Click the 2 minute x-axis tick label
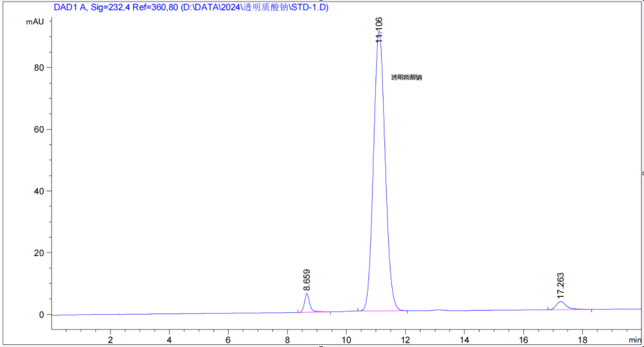Screen dimensions: 644x347 coord(111,339)
